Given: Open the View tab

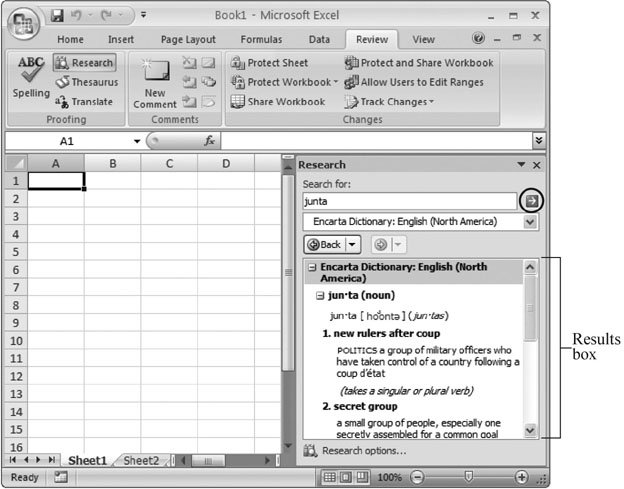Looking at the screenshot, I should 423,39.
